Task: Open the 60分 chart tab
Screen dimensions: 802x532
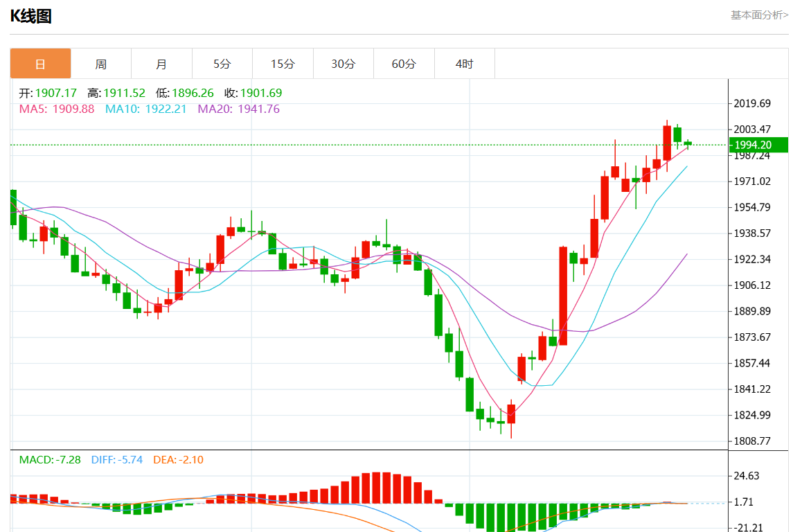Action: (404, 64)
